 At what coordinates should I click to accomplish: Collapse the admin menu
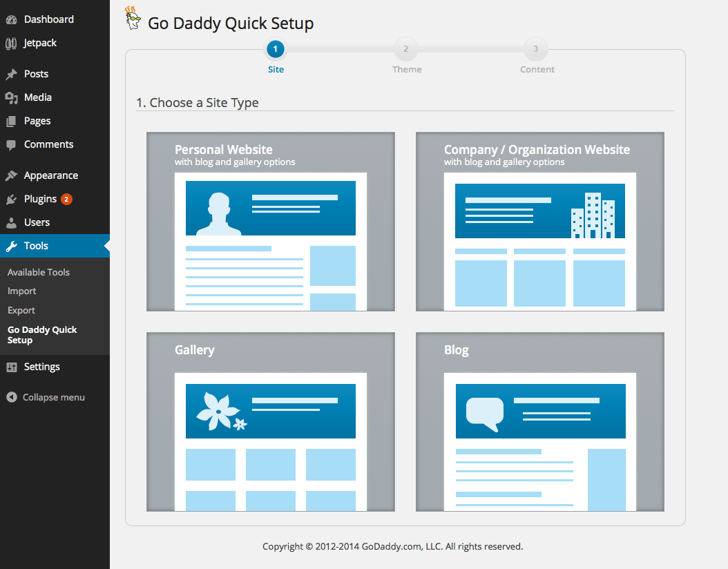click(45, 397)
